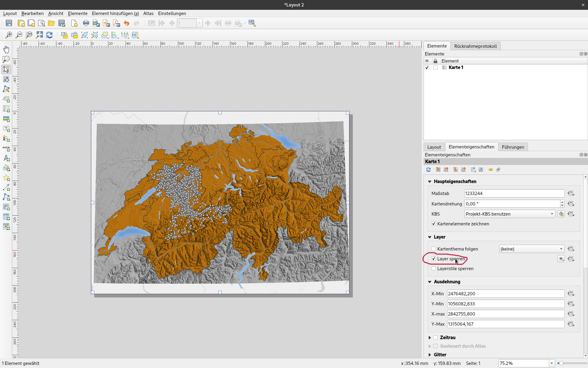Click the Maßstab input field

514,193
